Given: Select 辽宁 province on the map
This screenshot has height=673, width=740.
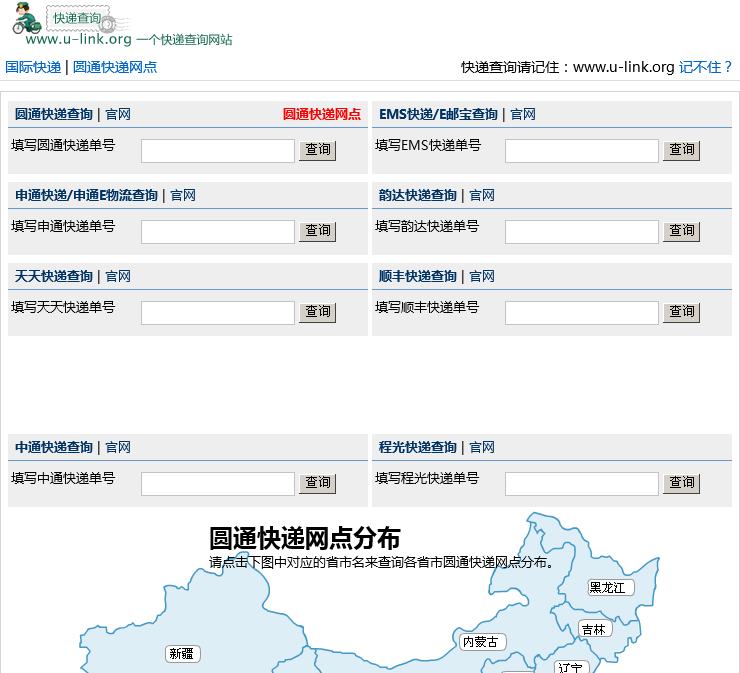Looking at the screenshot, I should tap(571, 667).
